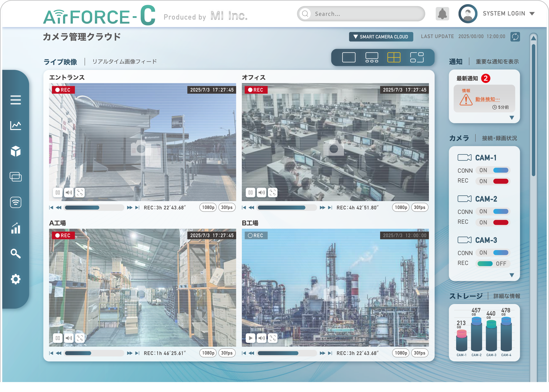Viewport: 549px width, 392px height.
Task: Toggle CAM-1 REC switch
Action: (x=493, y=181)
